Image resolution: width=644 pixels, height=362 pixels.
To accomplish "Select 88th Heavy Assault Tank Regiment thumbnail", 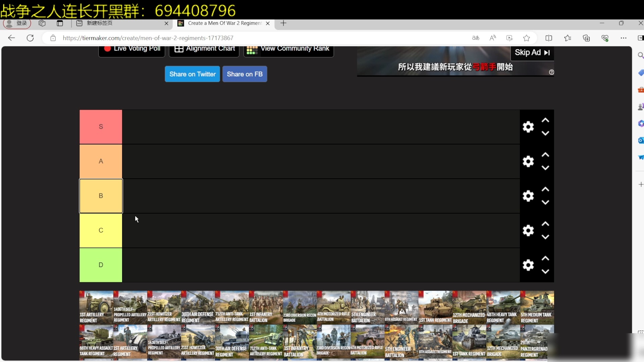I will (96, 342).
